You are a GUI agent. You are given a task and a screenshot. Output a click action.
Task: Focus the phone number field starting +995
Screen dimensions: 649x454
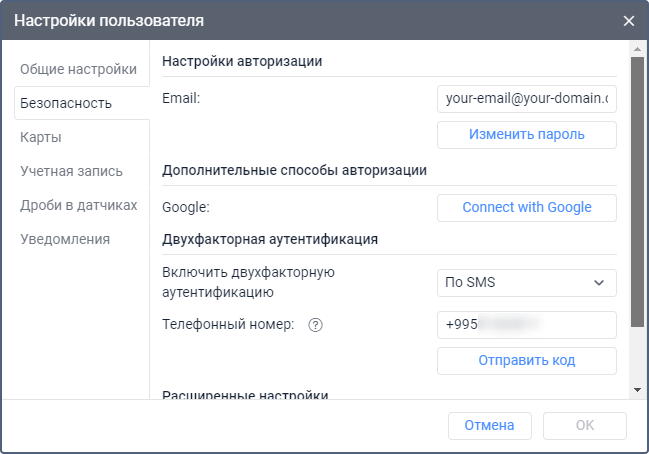(526, 325)
